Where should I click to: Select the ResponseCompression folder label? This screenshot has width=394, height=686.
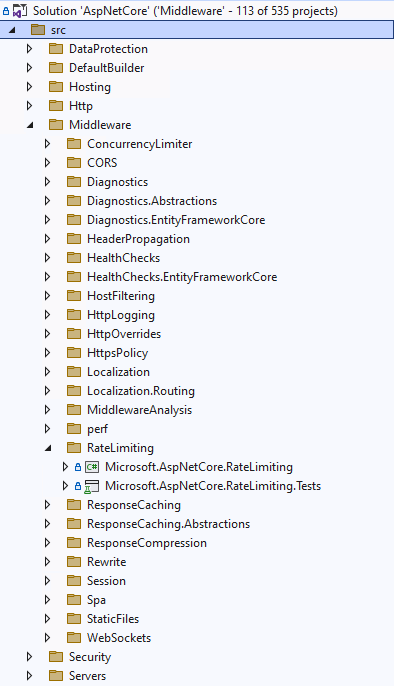point(147,543)
